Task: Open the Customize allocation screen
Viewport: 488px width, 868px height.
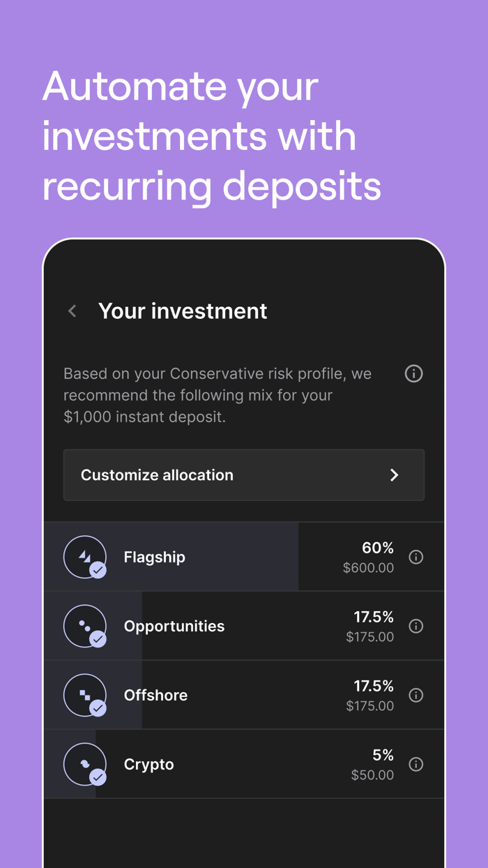Action: pyautogui.click(x=244, y=474)
